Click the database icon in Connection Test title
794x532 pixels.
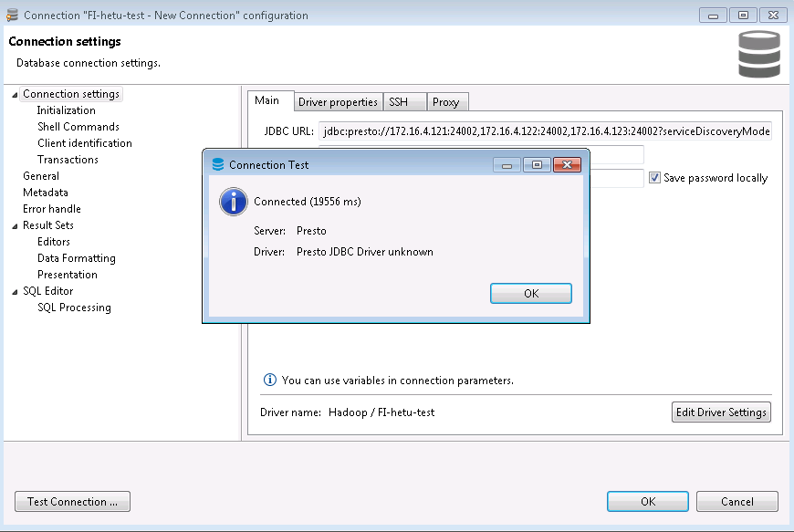coord(218,164)
